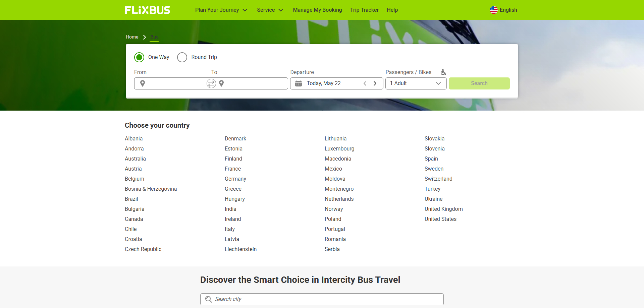Open Brazil country page

tap(131, 199)
